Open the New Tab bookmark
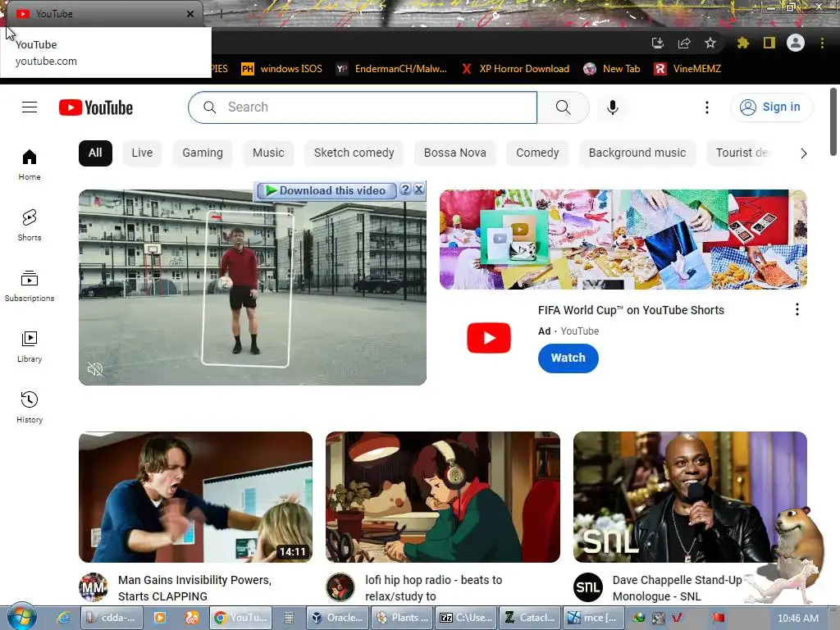840x630 pixels. click(612, 69)
